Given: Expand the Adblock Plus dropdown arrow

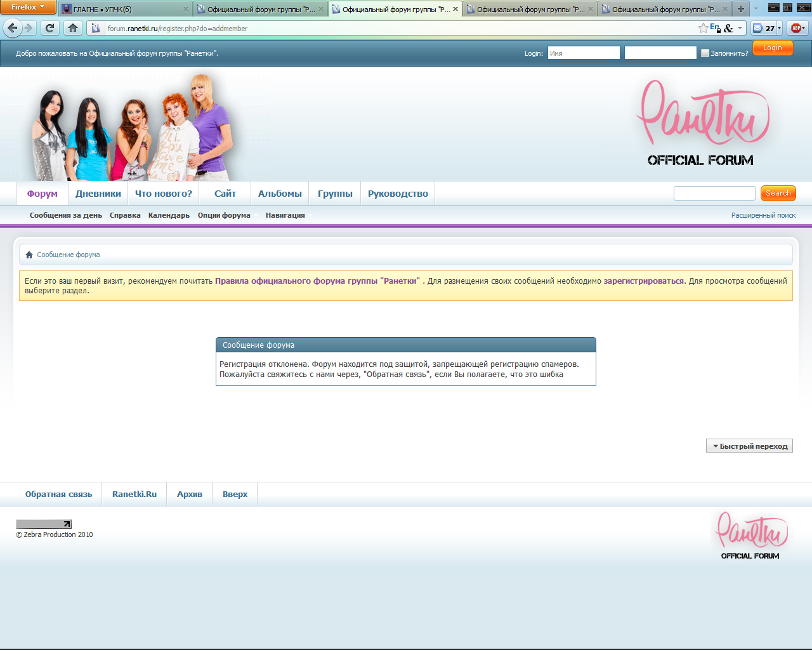Looking at the screenshot, I should point(804,28).
